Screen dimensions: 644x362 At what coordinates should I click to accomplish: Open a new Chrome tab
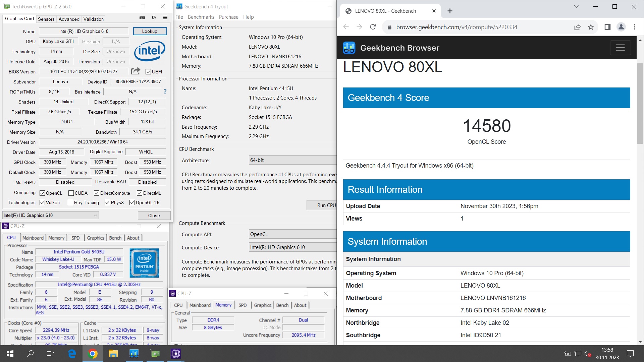(x=450, y=11)
